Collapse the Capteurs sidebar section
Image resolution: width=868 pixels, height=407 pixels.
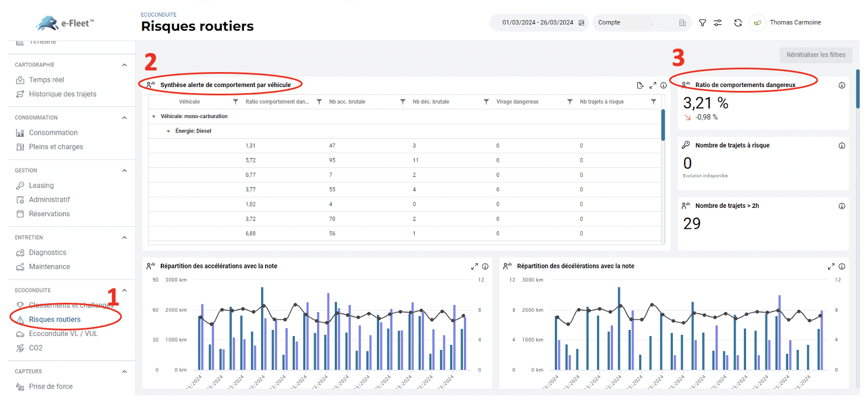(x=124, y=372)
